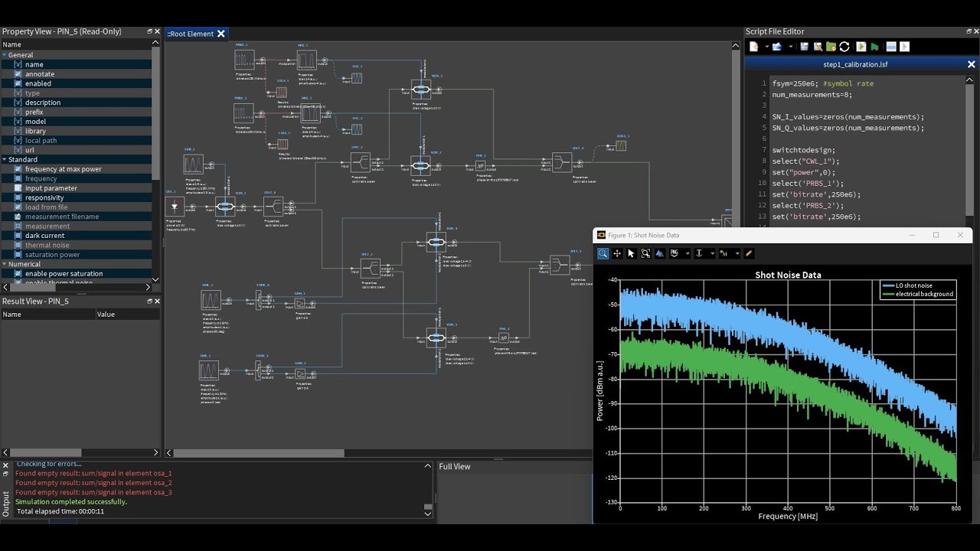Click the Open script folder icon
Viewport: 980px width, 551px height.
[x=777, y=47]
